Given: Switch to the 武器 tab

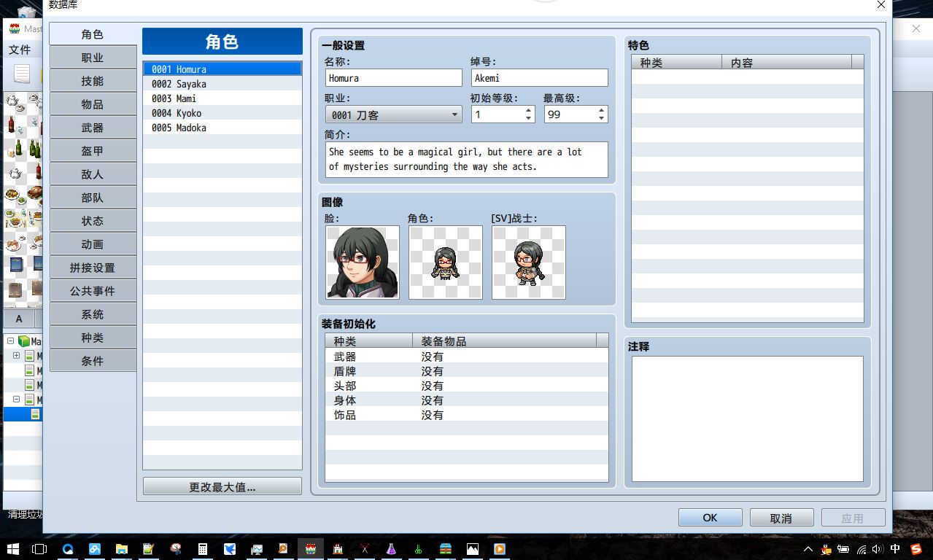Looking at the screenshot, I should (x=93, y=128).
